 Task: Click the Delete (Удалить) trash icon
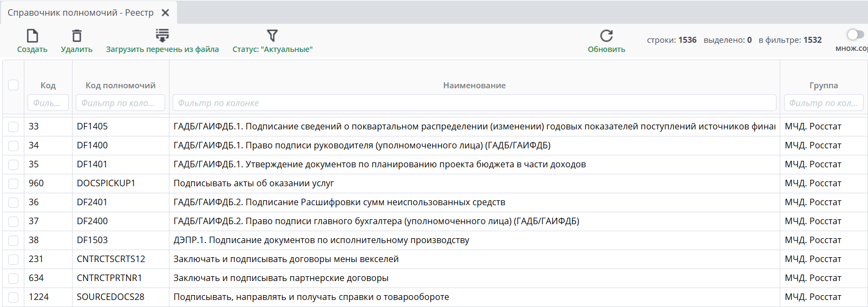pyautogui.click(x=77, y=36)
